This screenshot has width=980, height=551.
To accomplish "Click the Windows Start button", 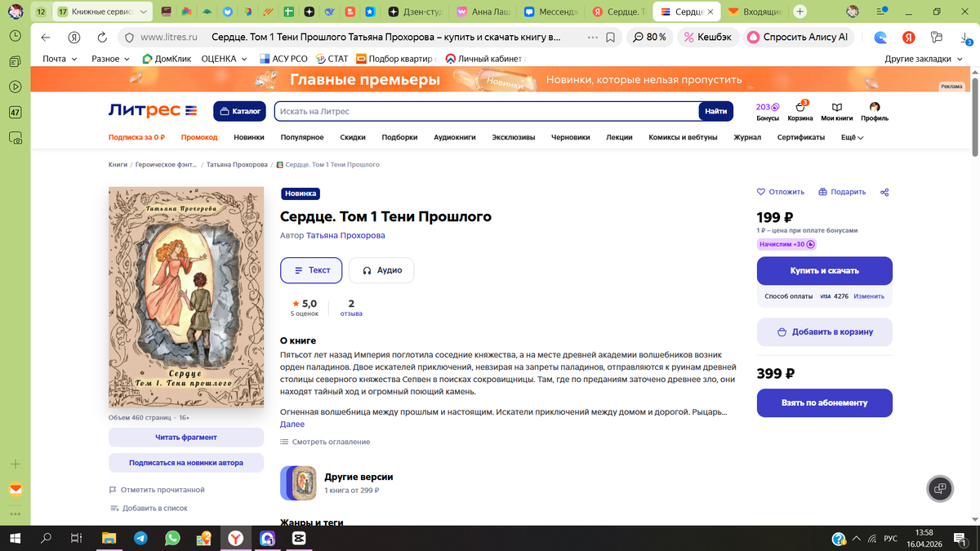I will [15, 539].
